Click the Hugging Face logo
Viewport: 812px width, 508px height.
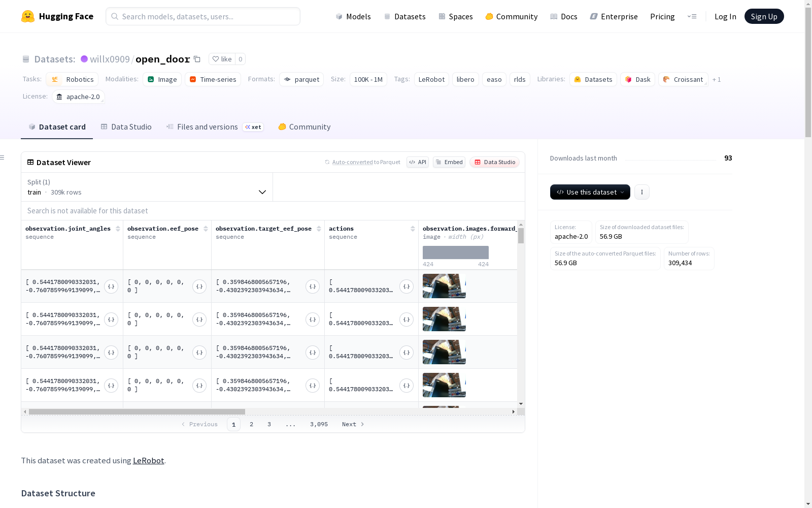point(57,16)
